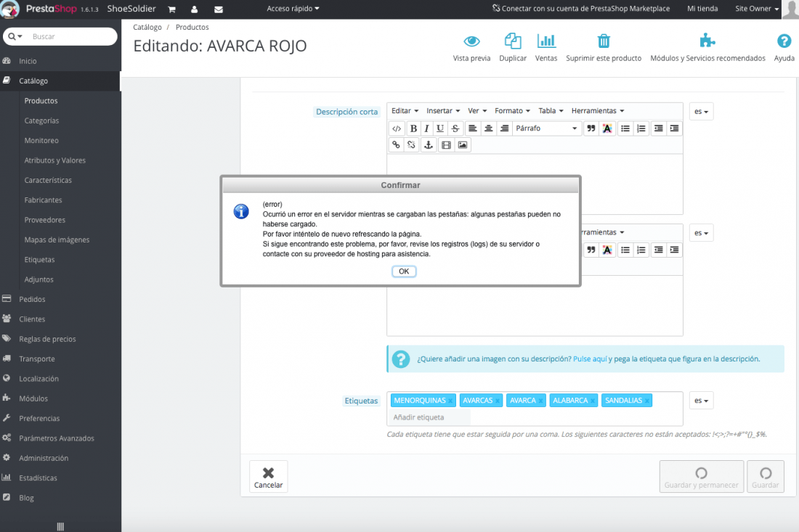This screenshot has width=799, height=532.
Task: Open the Ventas chart icon
Action: [545, 49]
